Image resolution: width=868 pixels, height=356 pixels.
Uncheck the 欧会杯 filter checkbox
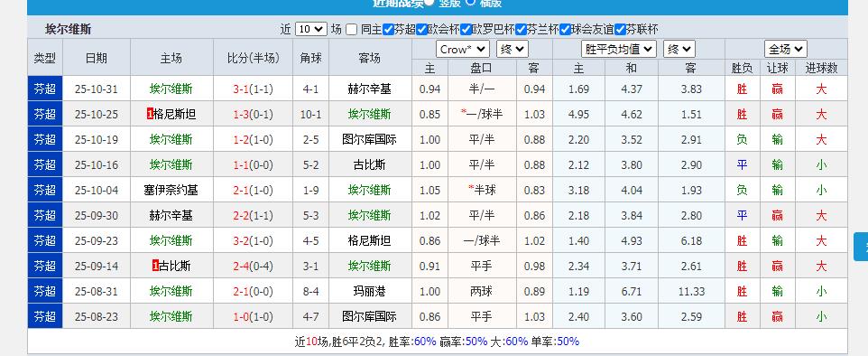421,30
